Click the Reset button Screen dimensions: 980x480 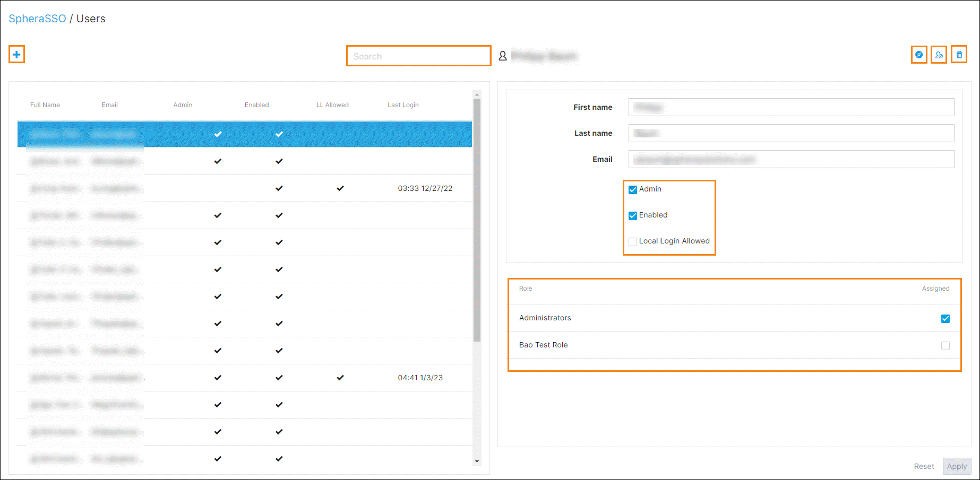pyautogui.click(x=924, y=466)
